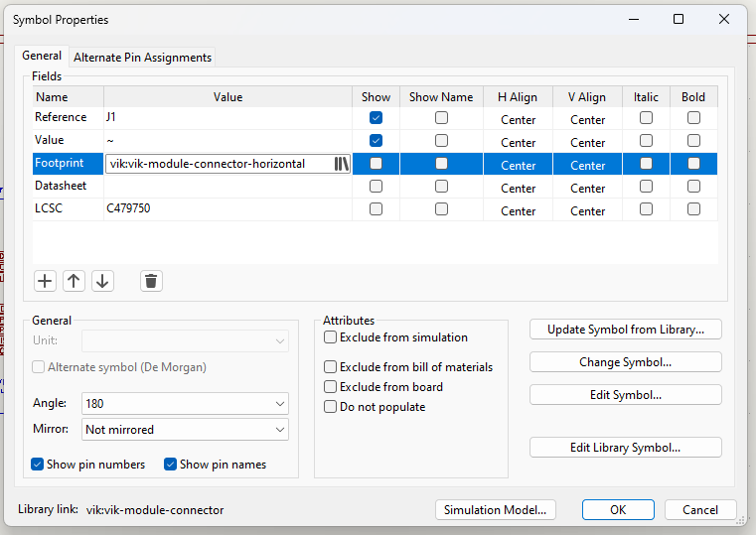The width and height of the screenshot is (756, 535).
Task: Open V Align cell for Datasheet row
Action: (587, 188)
